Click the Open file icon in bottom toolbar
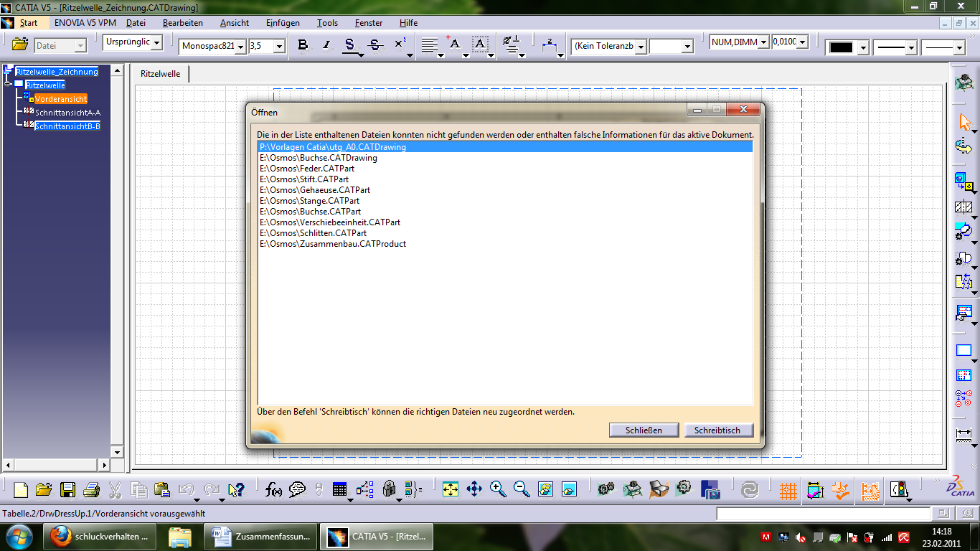The height and width of the screenshot is (551, 980). coord(44,490)
